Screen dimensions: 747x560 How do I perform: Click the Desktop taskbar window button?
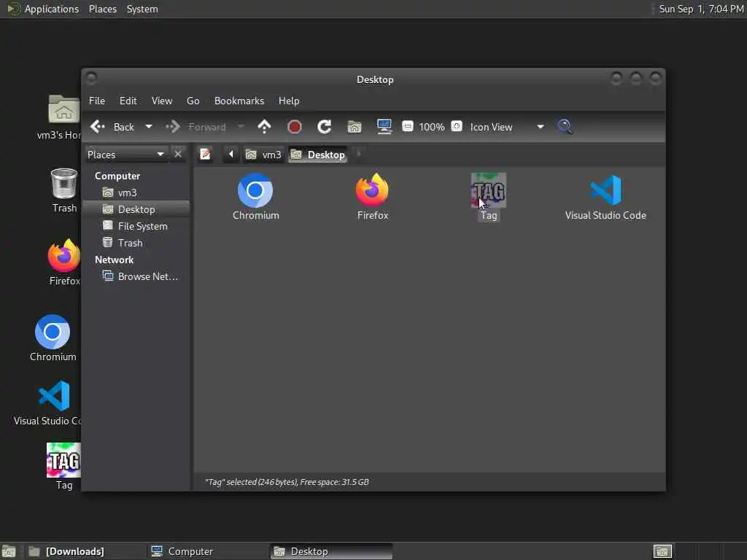[x=332, y=551]
